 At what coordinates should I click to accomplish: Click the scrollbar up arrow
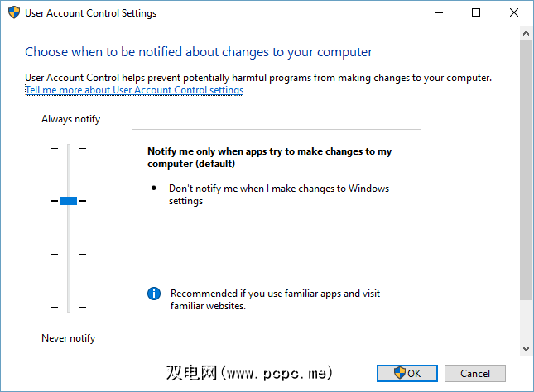point(526,34)
